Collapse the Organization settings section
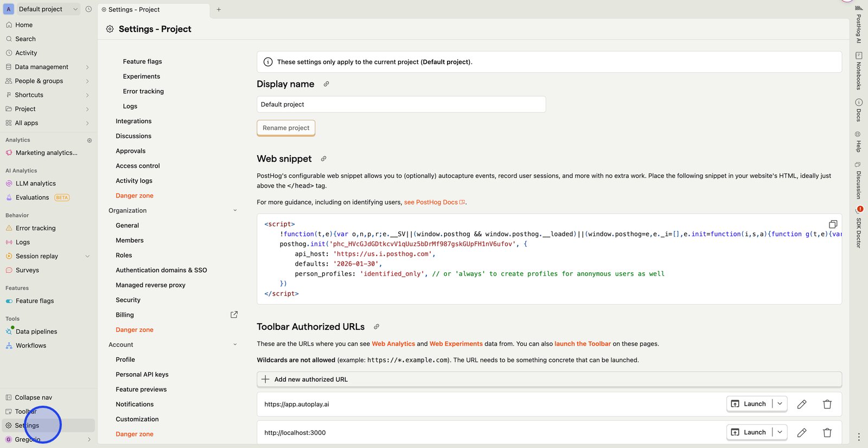The width and height of the screenshot is (868, 448). pyautogui.click(x=235, y=210)
